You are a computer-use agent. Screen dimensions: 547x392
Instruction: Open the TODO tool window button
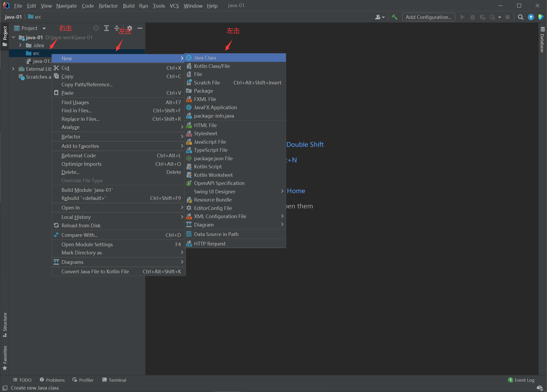click(22, 380)
